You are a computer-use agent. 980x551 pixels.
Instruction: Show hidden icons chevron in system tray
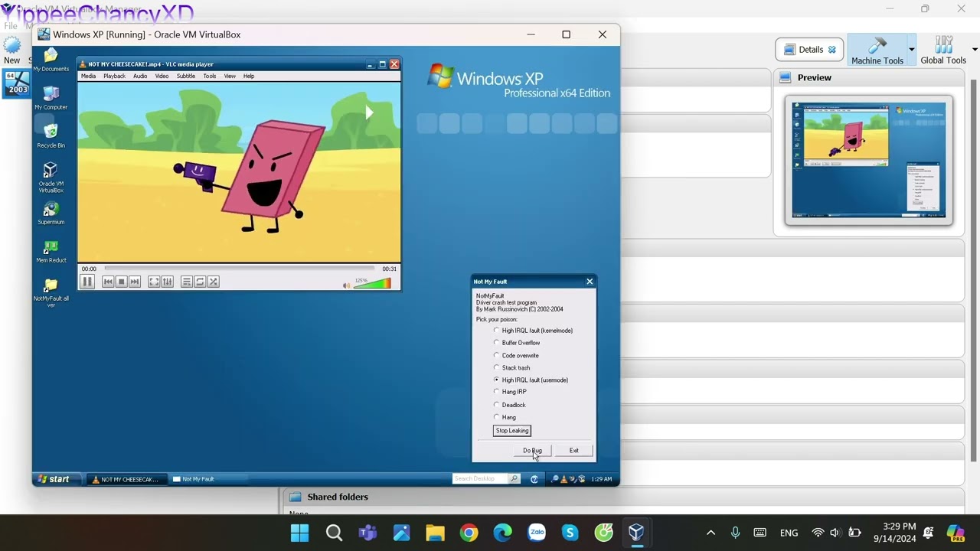click(x=710, y=533)
